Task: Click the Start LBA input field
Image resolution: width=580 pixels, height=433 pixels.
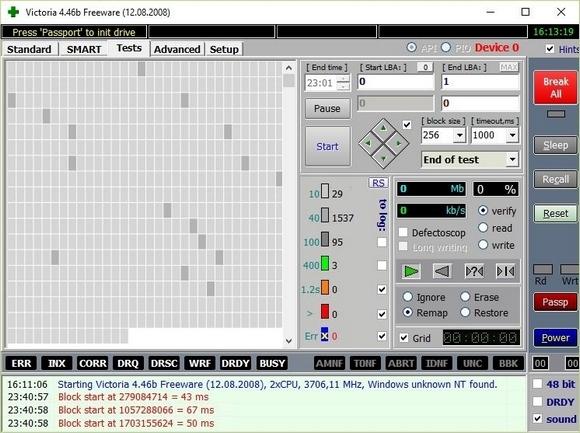Action: (395, 82)
